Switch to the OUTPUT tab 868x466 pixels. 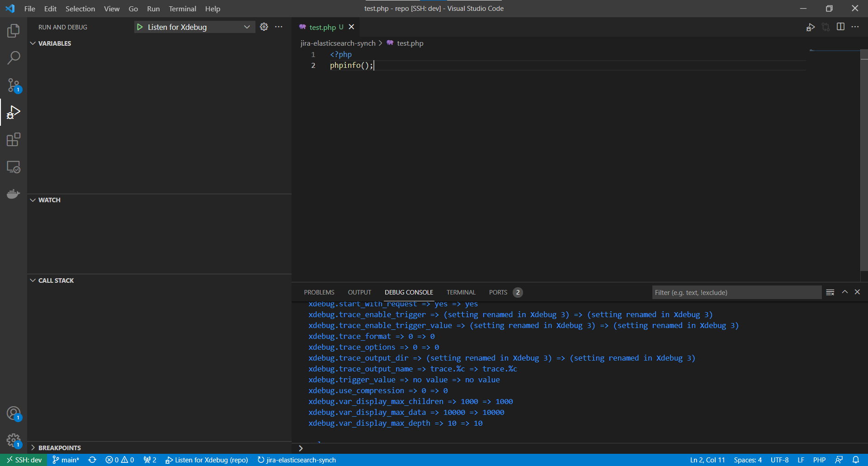tap(359, 292)
